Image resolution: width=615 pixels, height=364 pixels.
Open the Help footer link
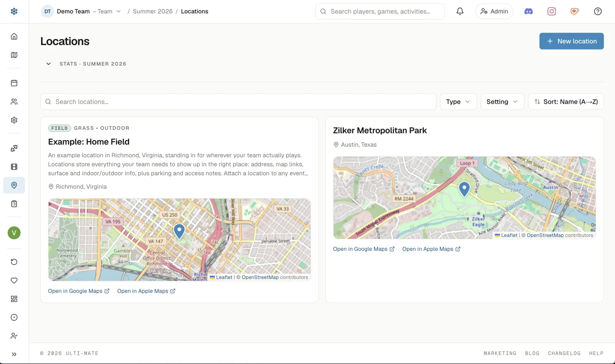596,353
